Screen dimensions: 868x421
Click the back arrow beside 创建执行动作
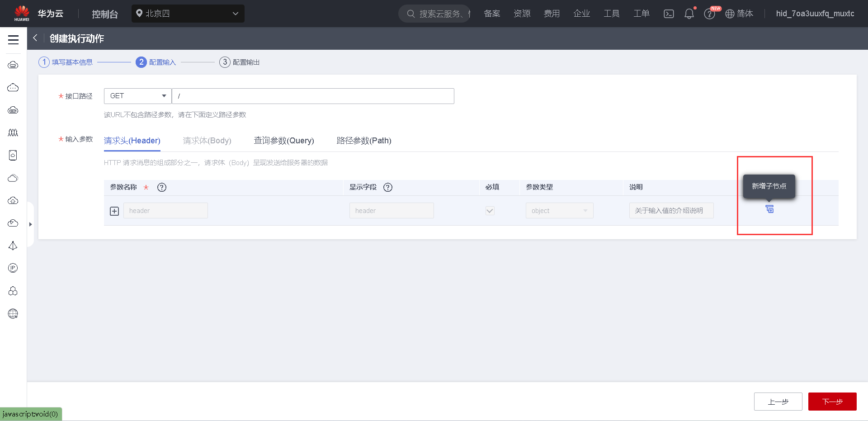tap(35, 38)
